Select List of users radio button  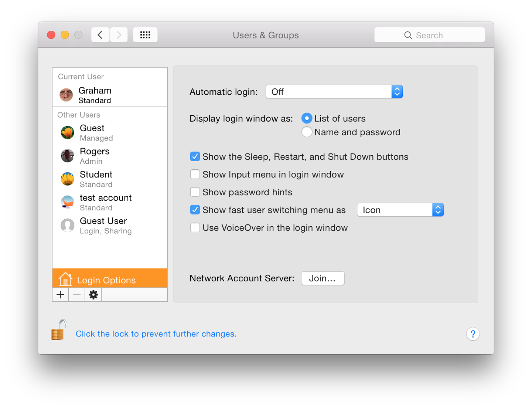[x=307, y=118]
